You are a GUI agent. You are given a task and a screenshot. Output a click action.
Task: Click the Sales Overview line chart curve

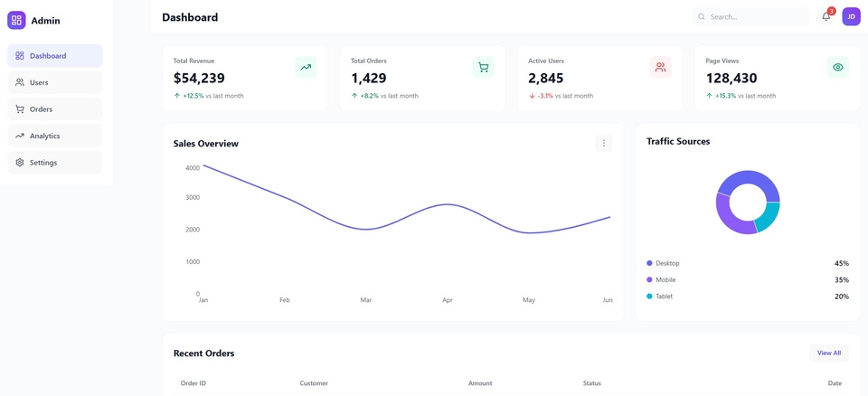407,215
